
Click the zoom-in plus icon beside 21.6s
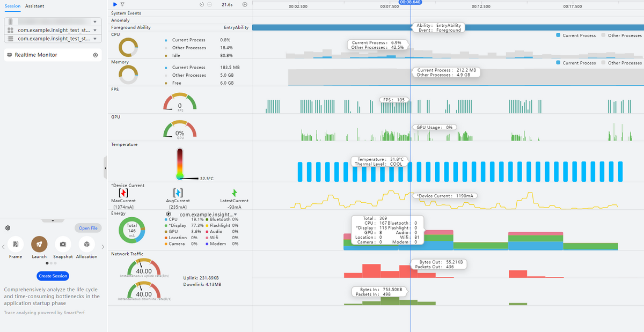tap(245, 4)
